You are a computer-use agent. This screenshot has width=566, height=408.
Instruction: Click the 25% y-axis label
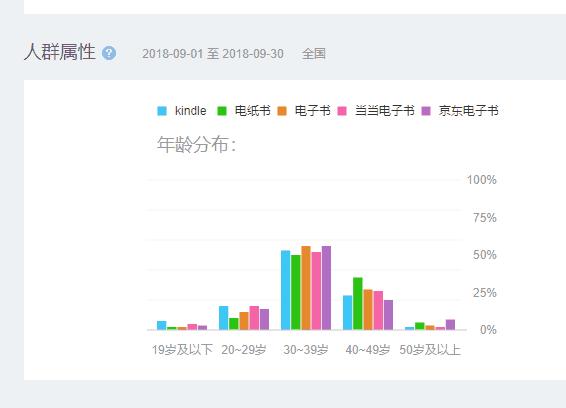coord(485,292)
